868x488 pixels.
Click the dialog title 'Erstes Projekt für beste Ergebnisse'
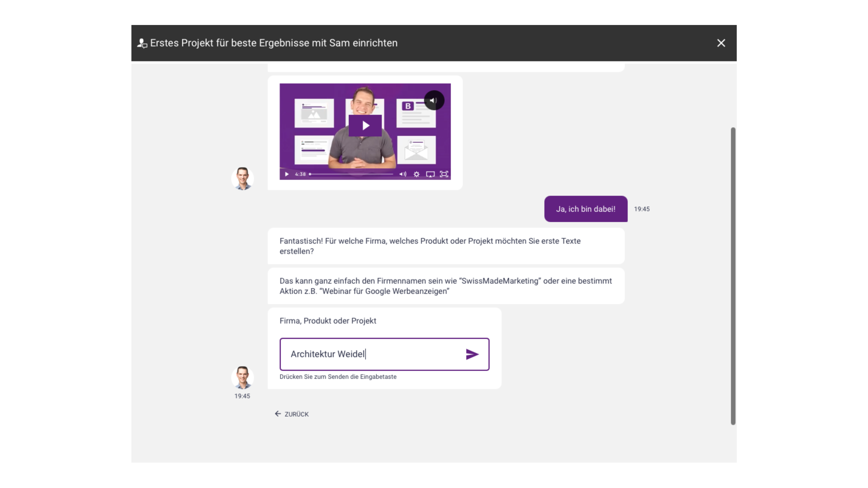pyautogui.click(x=274, y=43)
